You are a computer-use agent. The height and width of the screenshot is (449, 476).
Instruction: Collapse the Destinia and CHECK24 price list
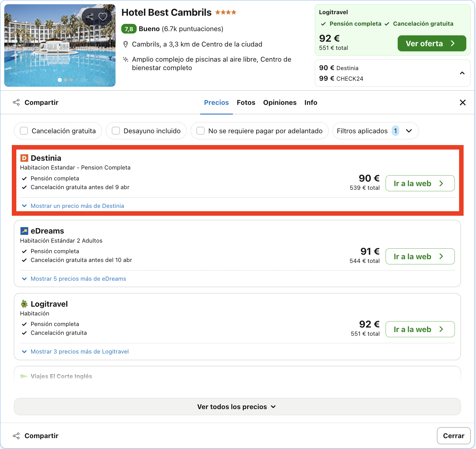pyautogui.click(x=462, y=73)
